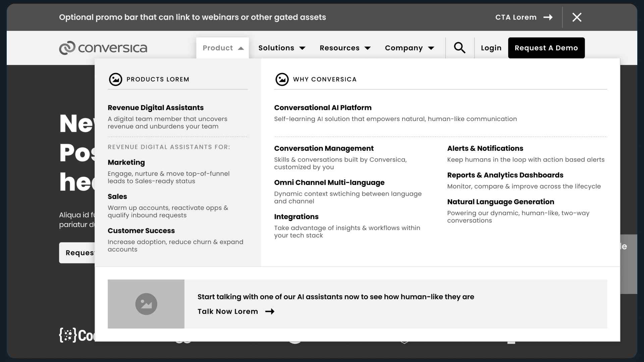Select the Integrations menu entry
The image size is (644, 362).
pyautogui.click(x=296, y=217)
